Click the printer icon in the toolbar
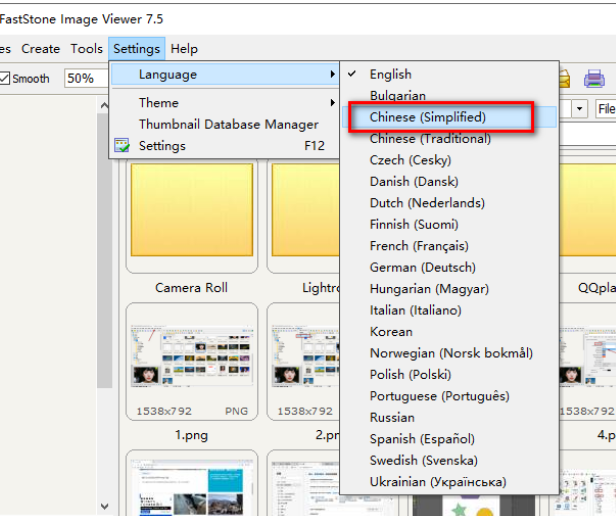Viewport: 616px width, 516px height. coord(594,78)
